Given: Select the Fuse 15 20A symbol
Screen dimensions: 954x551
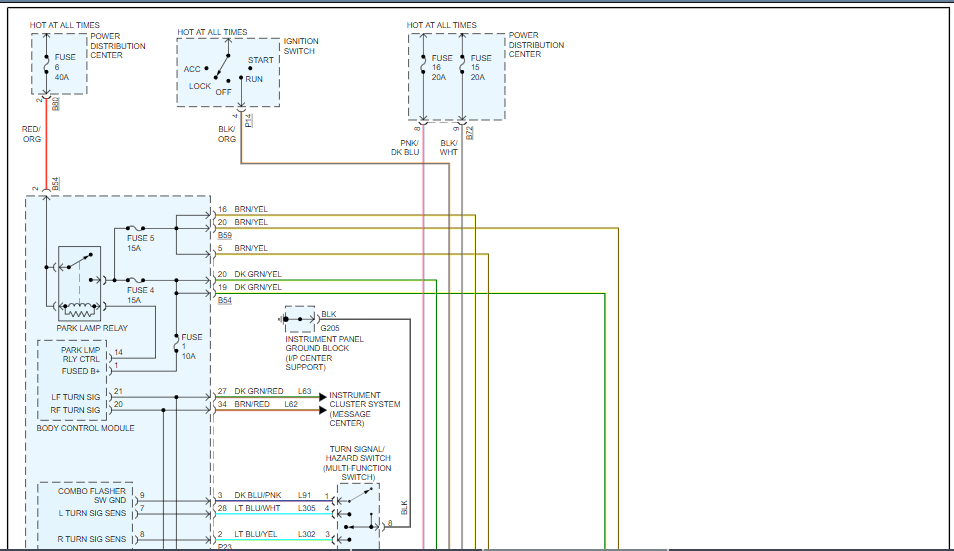Looking at the screenshot, I should 462,66.
